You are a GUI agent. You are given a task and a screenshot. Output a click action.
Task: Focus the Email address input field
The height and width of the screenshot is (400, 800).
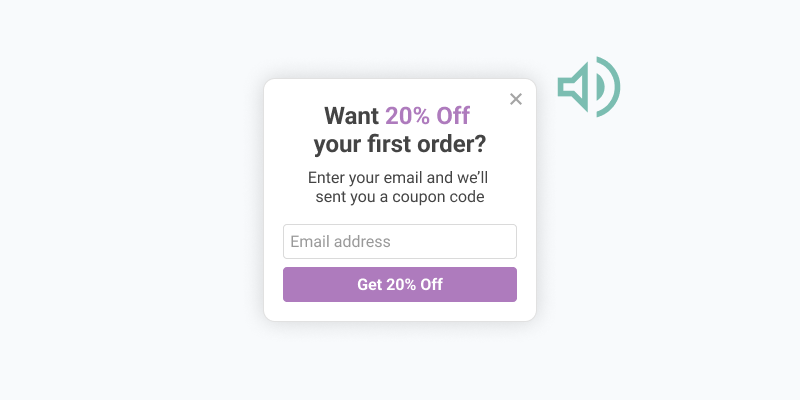coord(400,242)
